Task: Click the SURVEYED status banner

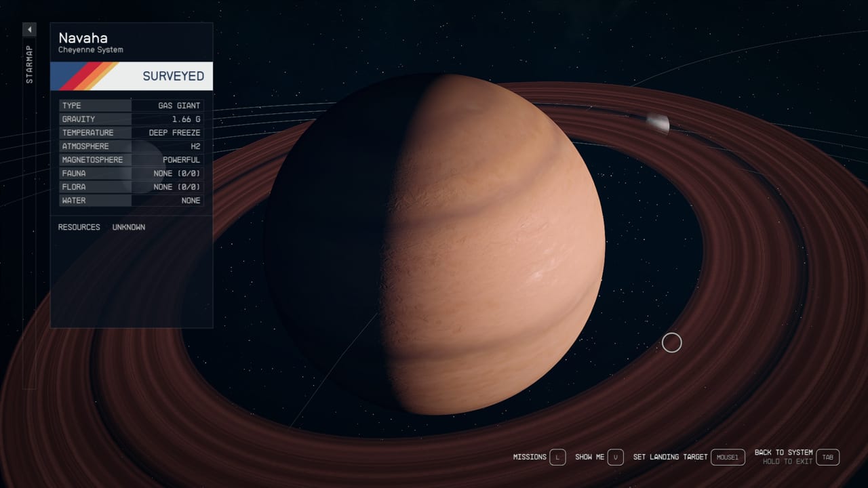Action: (132, 76)
